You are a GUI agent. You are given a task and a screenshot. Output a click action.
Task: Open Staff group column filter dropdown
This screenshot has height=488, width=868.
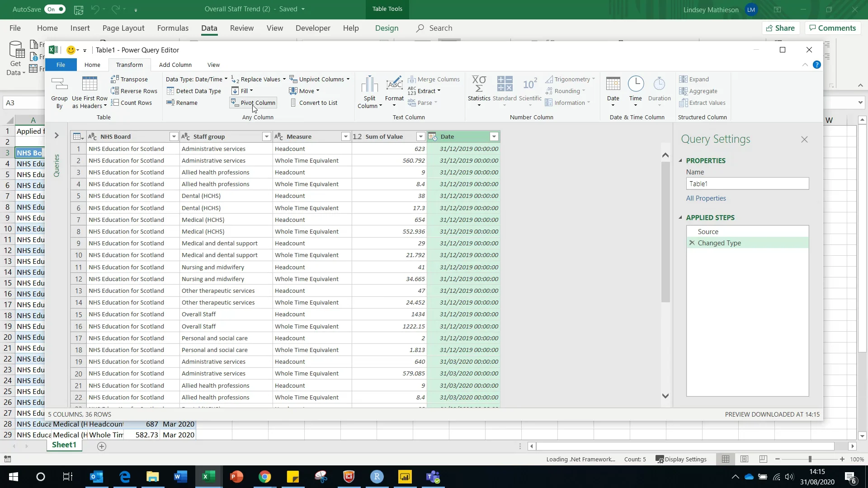click(x=267, y=136)
